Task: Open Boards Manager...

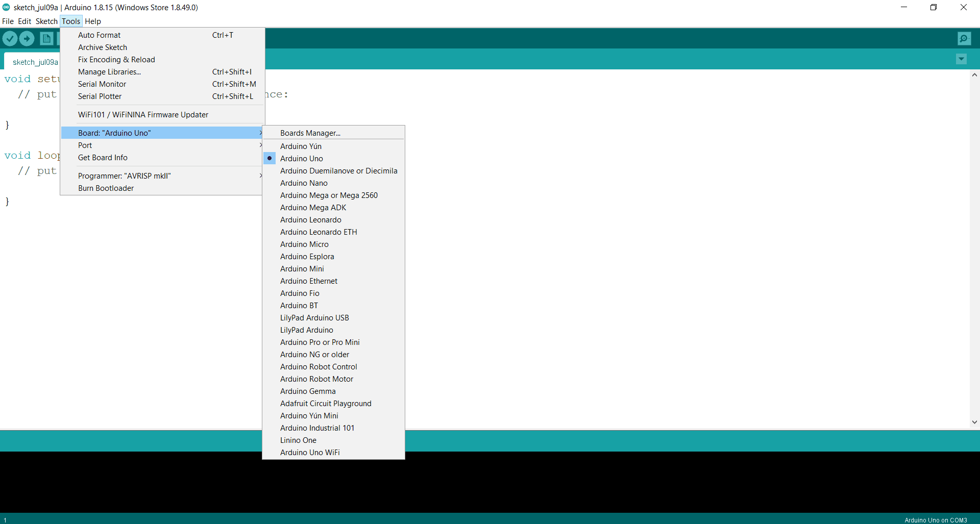Action: pyautogui.click(x=310, y=133)
